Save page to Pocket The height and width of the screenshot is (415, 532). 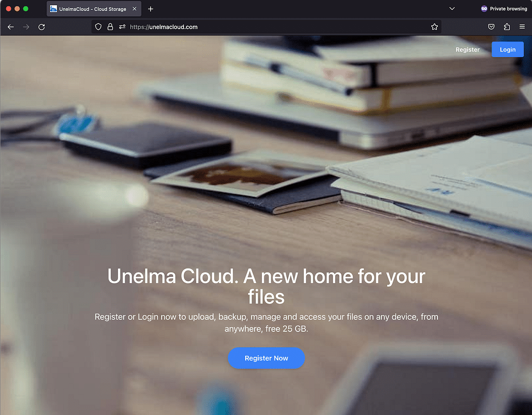[x=491, y=27]
